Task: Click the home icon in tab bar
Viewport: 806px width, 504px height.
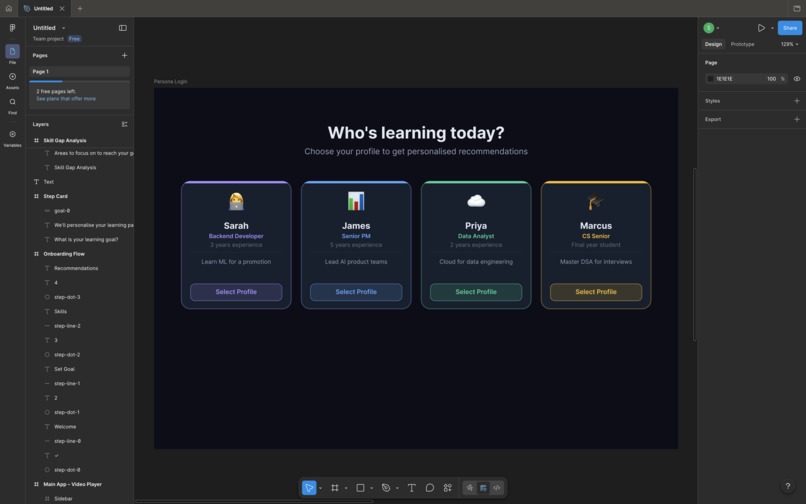Action: (x=9, y=8)
